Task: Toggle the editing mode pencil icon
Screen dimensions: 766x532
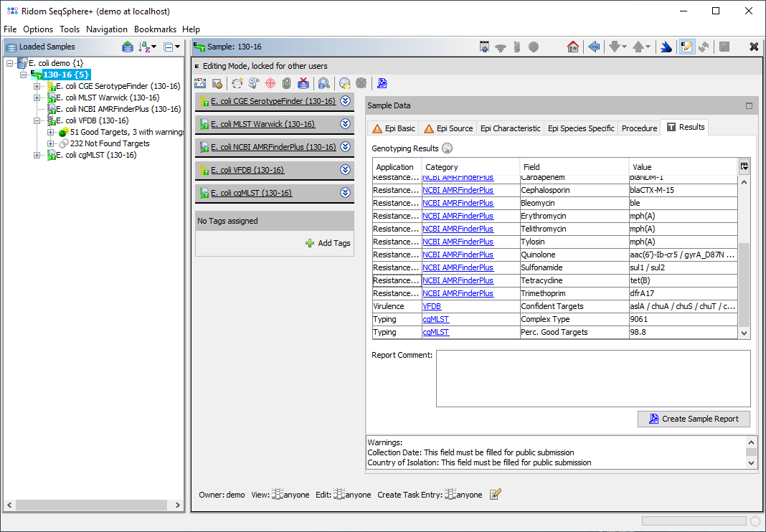Action: tap(686, 47)
